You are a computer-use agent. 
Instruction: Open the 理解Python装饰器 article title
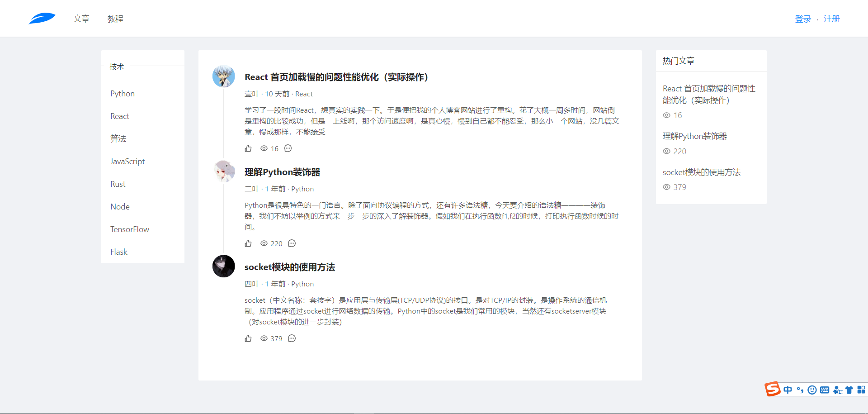coord(282,172)
